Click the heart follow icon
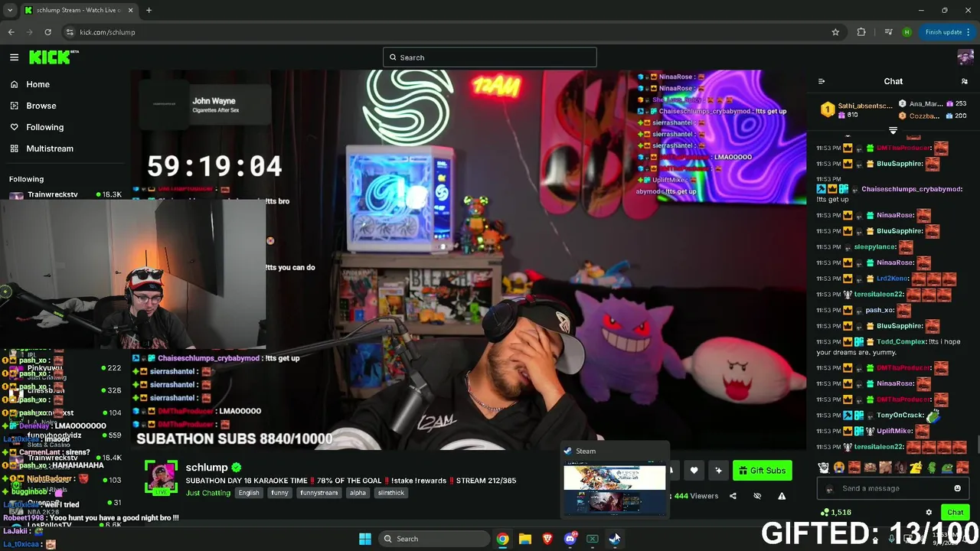The image size is (980, 551). 694,471
